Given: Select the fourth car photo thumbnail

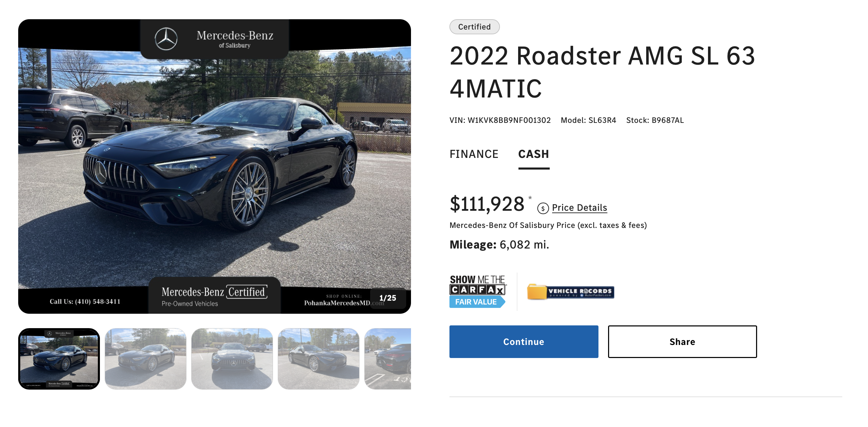Looking at the screenshot, I should coord(319,359).
